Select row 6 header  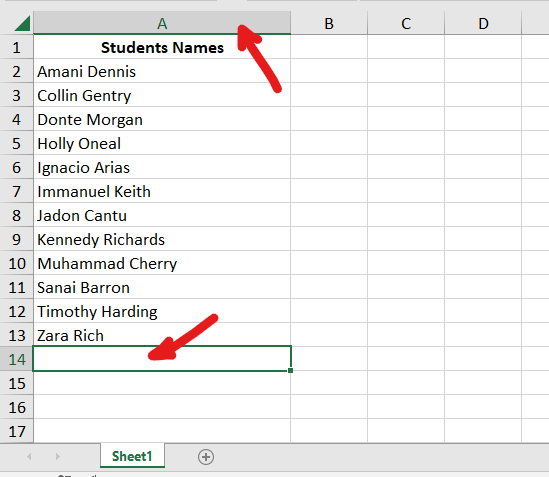tap(16, 167)
